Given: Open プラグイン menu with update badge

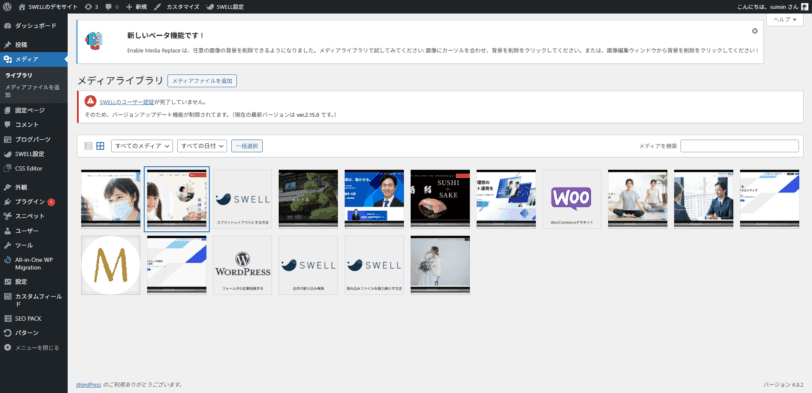Looking at the screenshot, I should point(34,201).
